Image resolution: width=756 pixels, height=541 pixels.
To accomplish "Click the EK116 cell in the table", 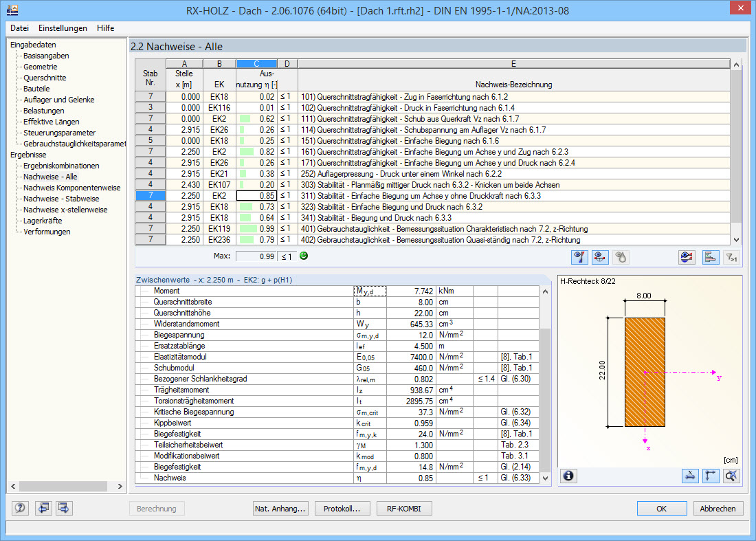I will pyautogui.click(x=219, y=108).
